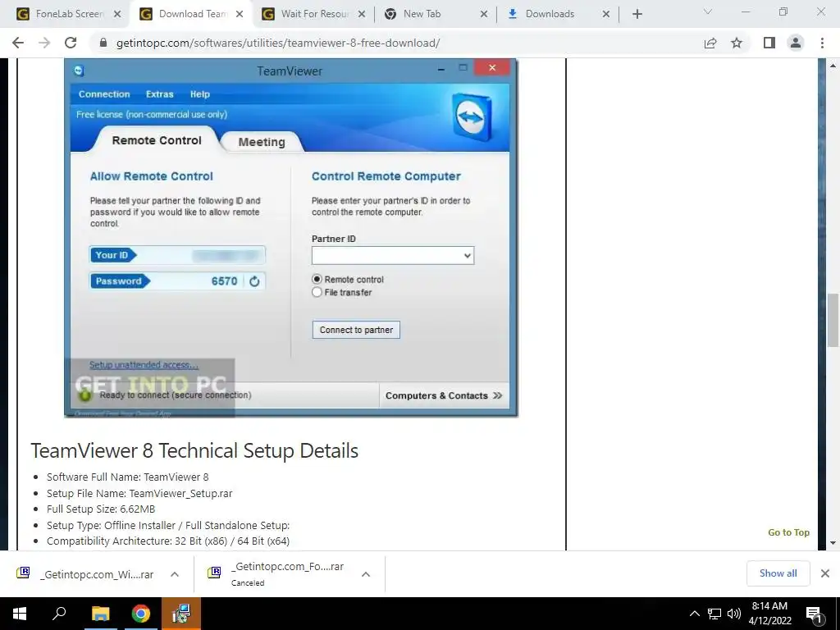The image size is (840, 630).
Task: Switch to Wait For Resource tab
Action: coord(315,14)
